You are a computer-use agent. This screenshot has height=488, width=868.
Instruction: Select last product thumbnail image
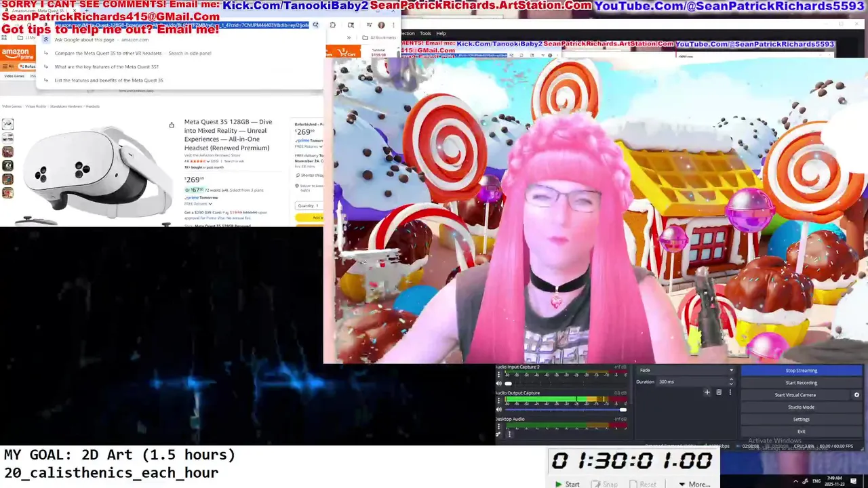click(7, 193)
